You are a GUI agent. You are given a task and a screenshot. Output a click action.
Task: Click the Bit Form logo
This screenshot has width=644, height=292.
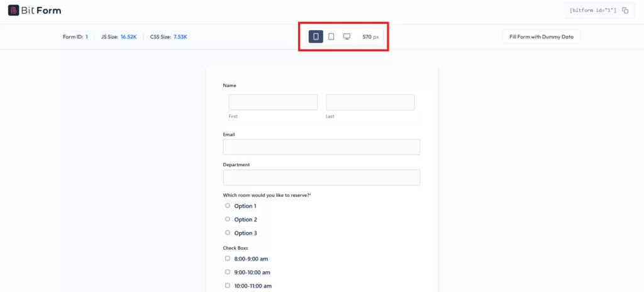(35, 10)
